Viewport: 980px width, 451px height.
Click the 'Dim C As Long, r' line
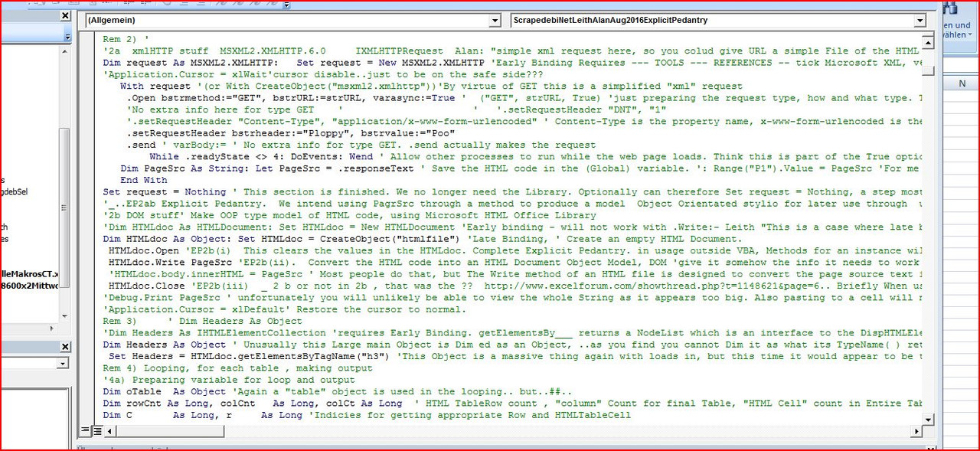click(x=367, y=415)
